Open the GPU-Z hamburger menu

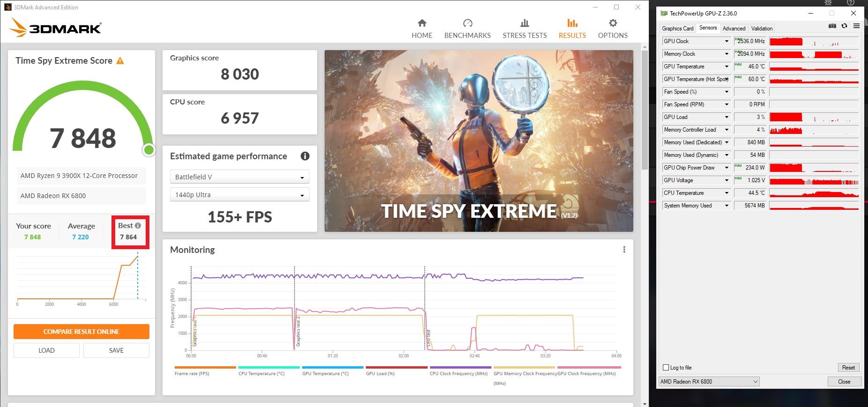pyautogui.click(x=856, y=26)
